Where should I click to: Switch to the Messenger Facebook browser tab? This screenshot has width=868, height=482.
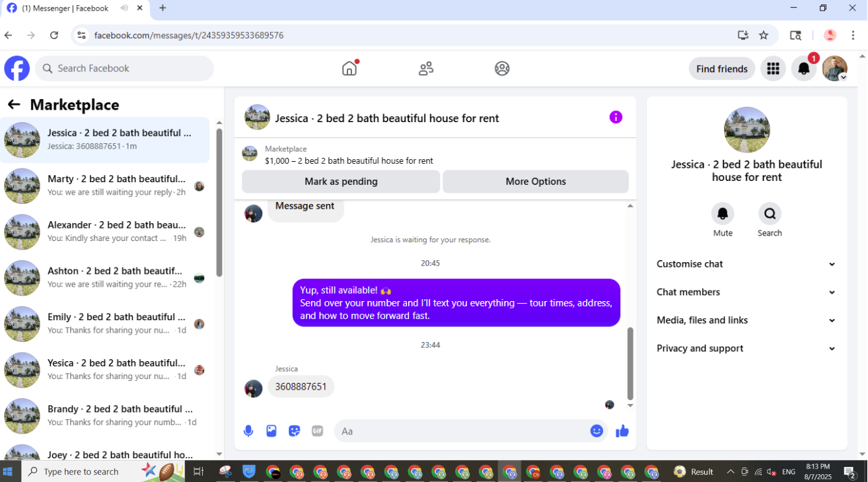(75, 9)
